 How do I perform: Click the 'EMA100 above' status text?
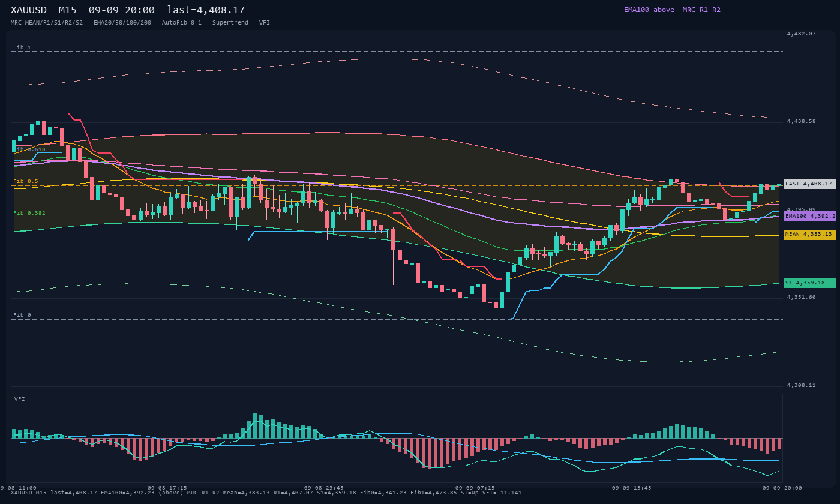pyautogui.click(x=649, y=10)
